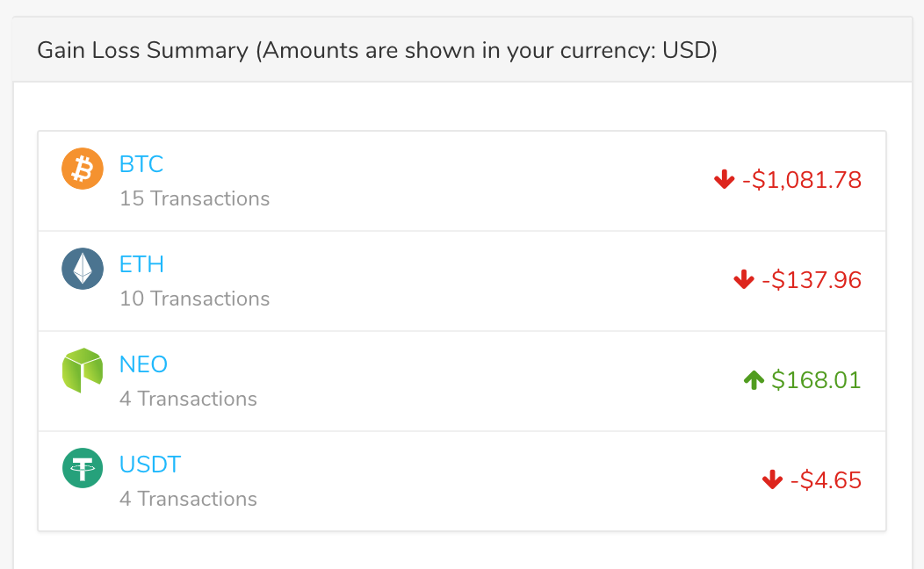924x569 pixels.
Task: Click the red loss arrow next to ETH amount
Action: [743, 279]
